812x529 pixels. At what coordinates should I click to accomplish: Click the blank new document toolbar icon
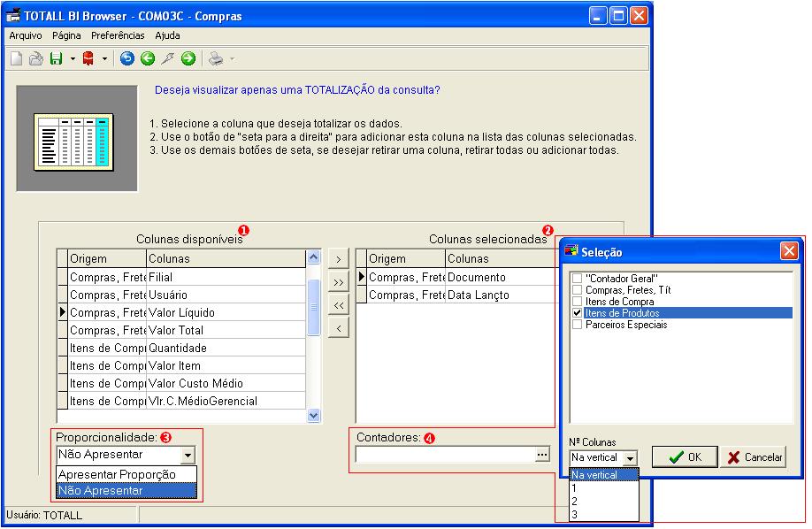(17, 58)
